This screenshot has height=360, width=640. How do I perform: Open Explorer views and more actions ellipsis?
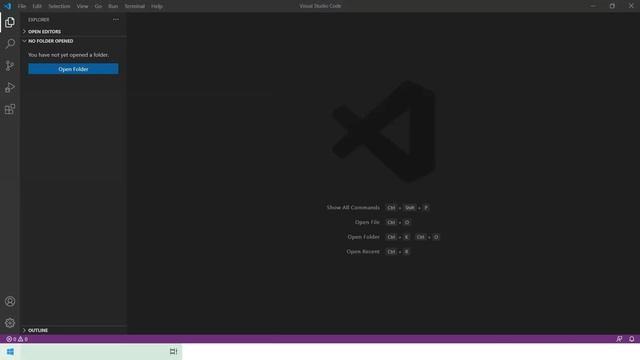coord(116,20)
